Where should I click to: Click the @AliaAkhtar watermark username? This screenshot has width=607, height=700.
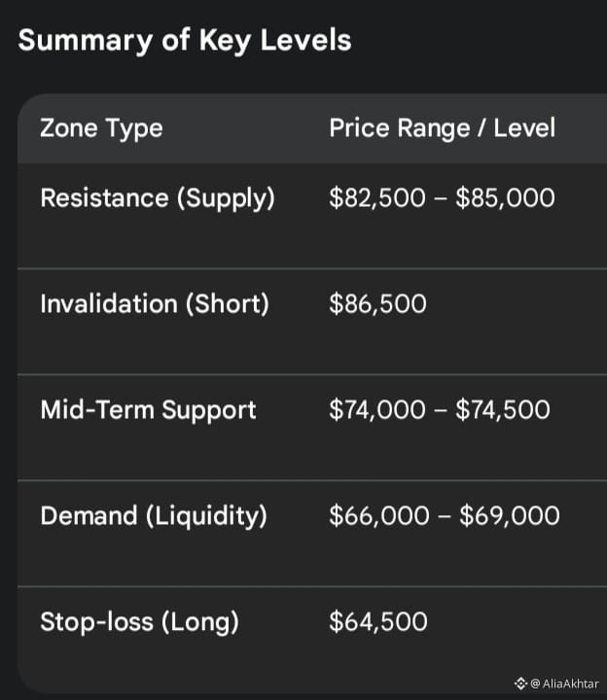(564, 683)
